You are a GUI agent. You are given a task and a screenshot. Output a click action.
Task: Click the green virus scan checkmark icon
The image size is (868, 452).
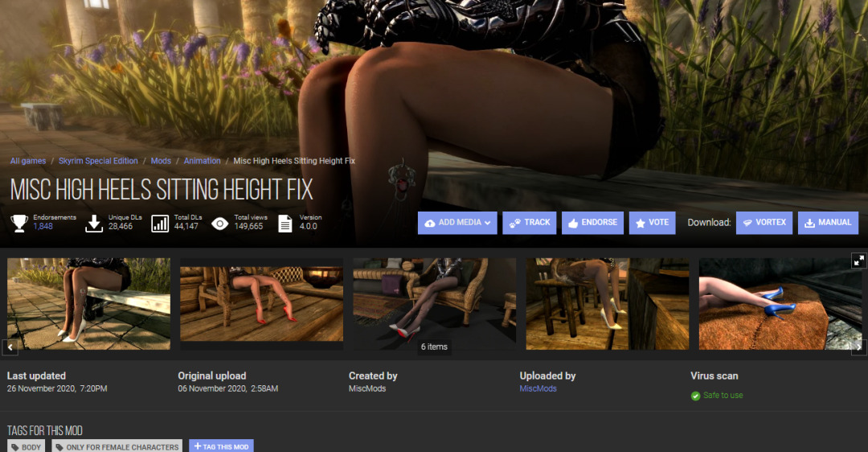[696, 396]
